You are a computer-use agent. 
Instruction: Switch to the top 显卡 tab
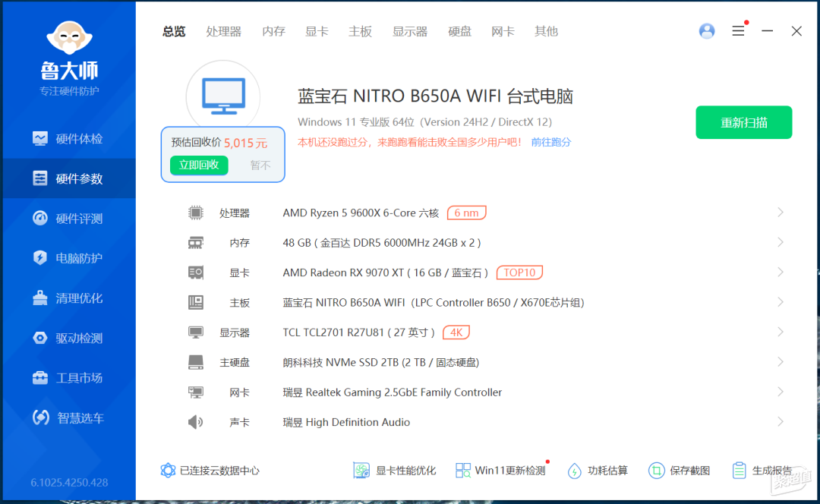(x=317, y=31)
